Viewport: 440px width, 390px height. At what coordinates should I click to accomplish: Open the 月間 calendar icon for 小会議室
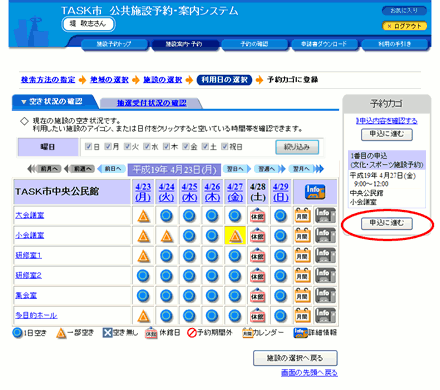click(x=302, y=236)
